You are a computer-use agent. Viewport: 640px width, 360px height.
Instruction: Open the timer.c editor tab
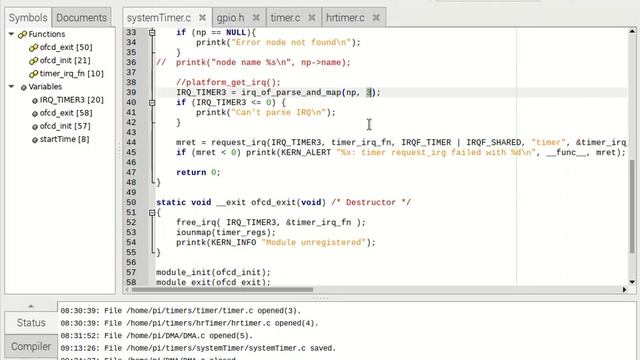tap(285, 18)
